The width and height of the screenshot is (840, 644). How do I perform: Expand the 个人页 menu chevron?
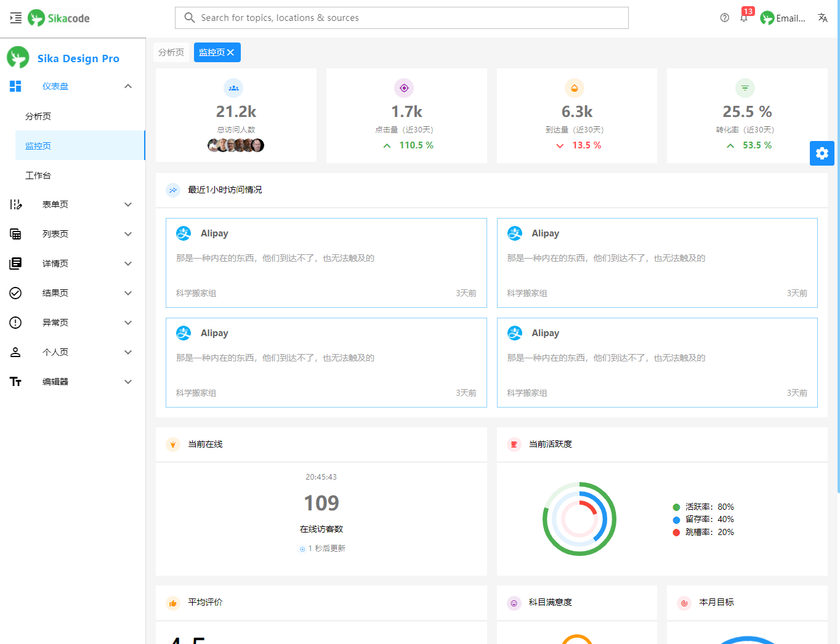(x=128, y=352)
